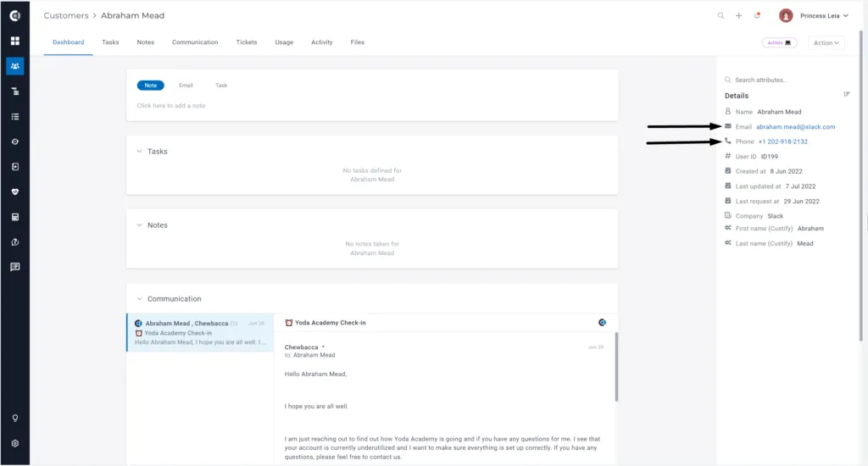Collapse the Communication section
The width and height of the screenshot is (868, 466).
140,299
